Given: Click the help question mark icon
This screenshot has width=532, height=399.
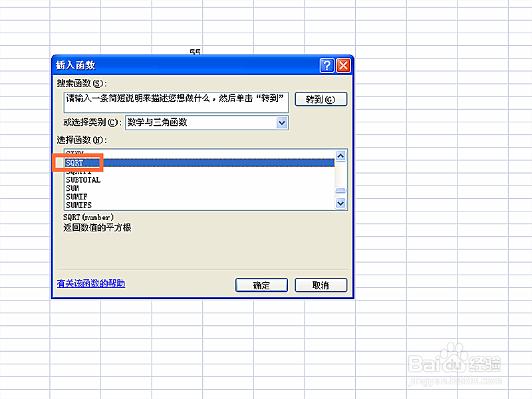Looking at the screenshot, I should point(327,65).
